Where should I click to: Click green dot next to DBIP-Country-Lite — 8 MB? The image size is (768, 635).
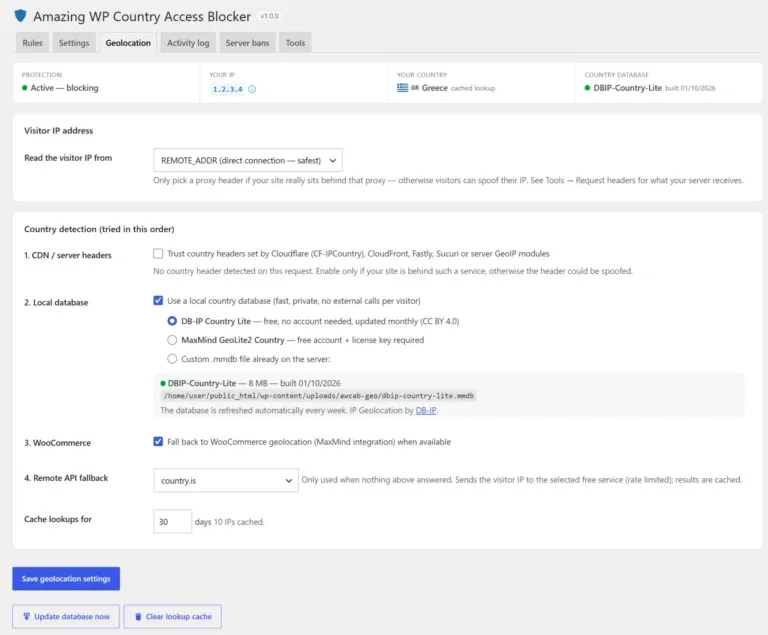pyautogui.click(x=163, y=383)
